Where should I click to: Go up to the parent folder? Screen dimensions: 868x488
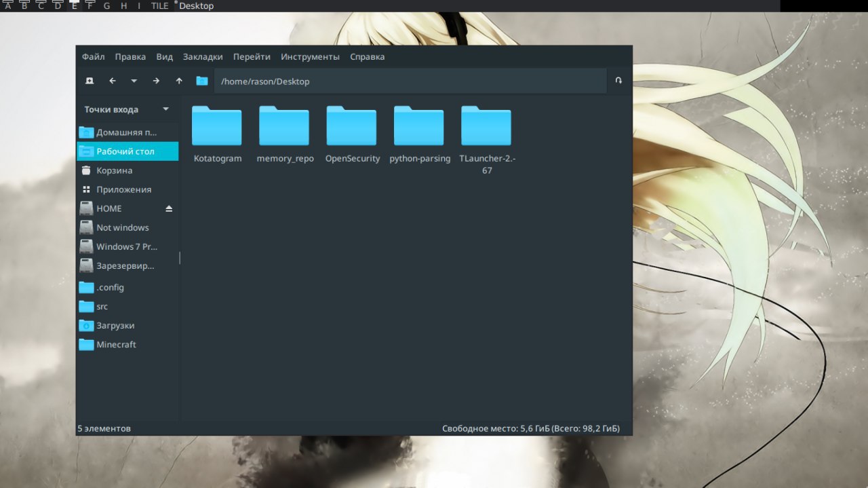179,81
